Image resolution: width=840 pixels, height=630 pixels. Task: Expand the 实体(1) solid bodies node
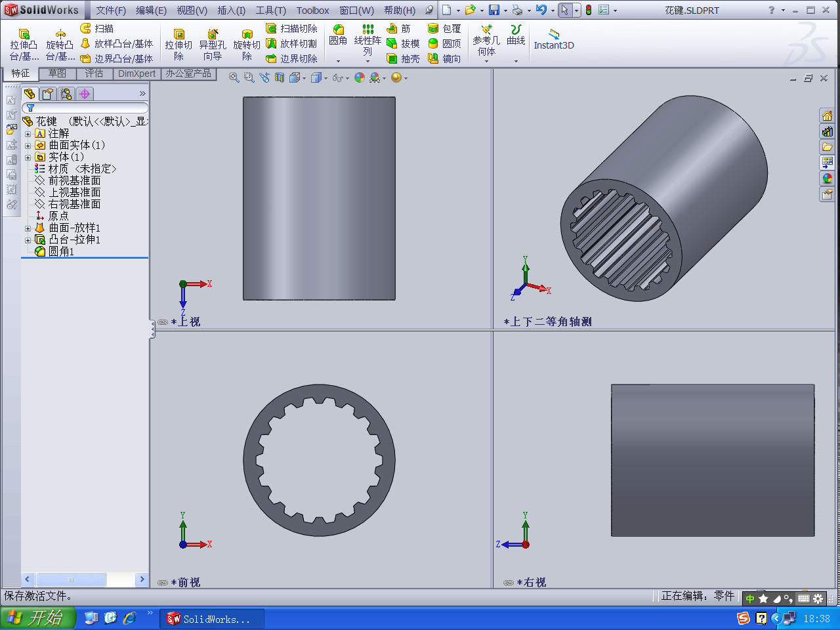28,157
